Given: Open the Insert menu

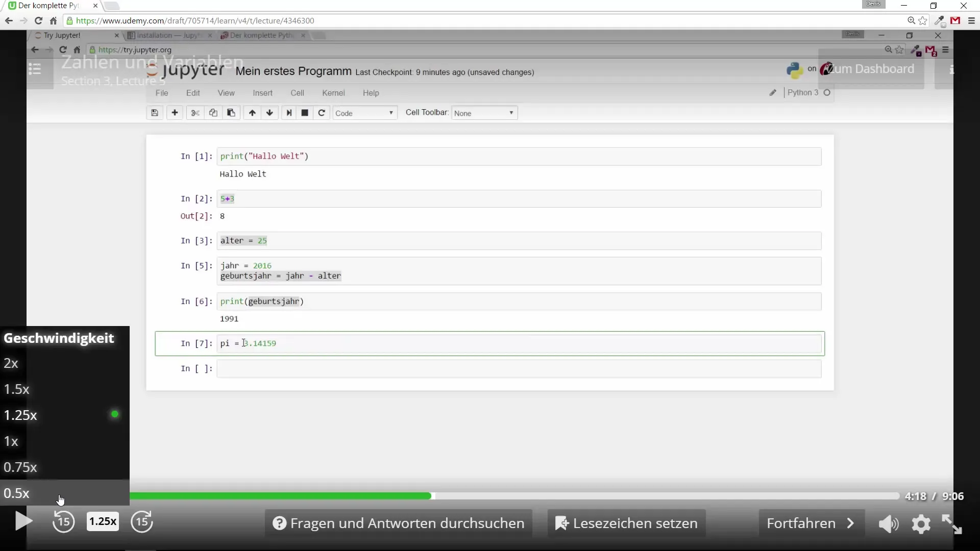Looking at the screenshot, I should click(262, 93).
